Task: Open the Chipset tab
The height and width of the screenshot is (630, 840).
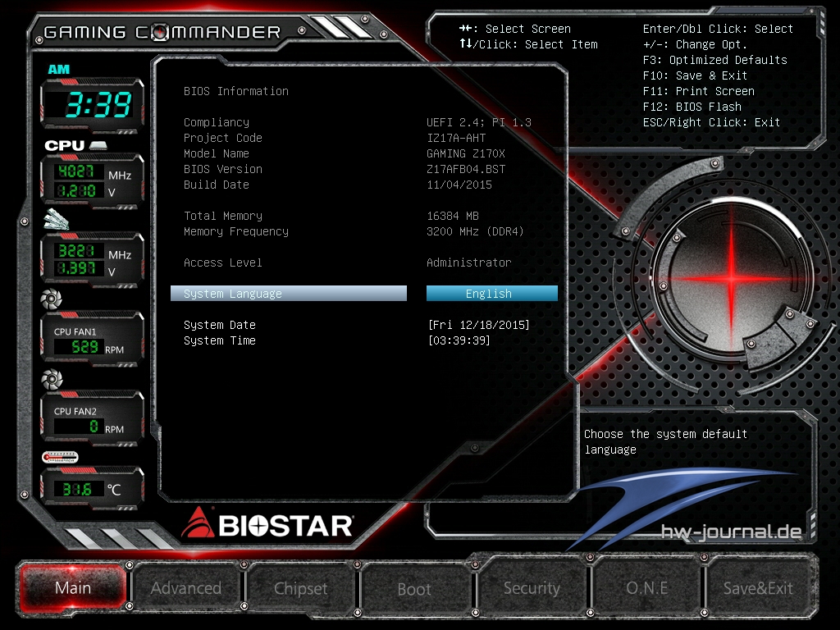Action: point(300,588)
